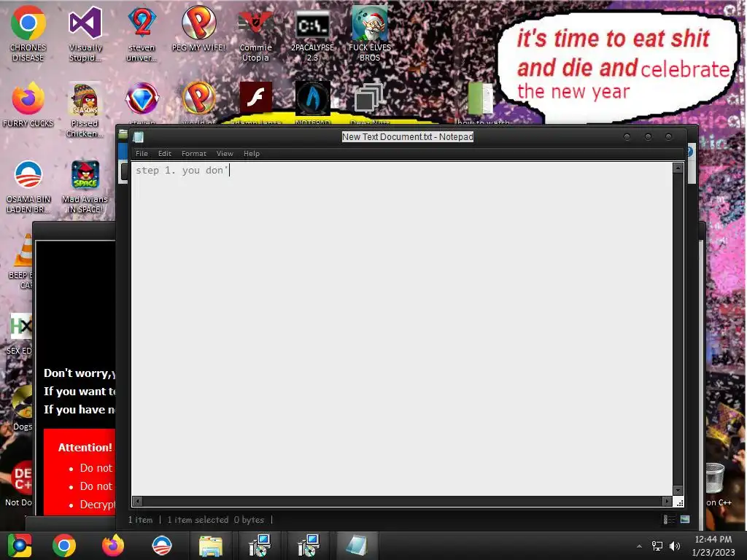Open the PEG MY WIFE! Peggle icon

198,28
